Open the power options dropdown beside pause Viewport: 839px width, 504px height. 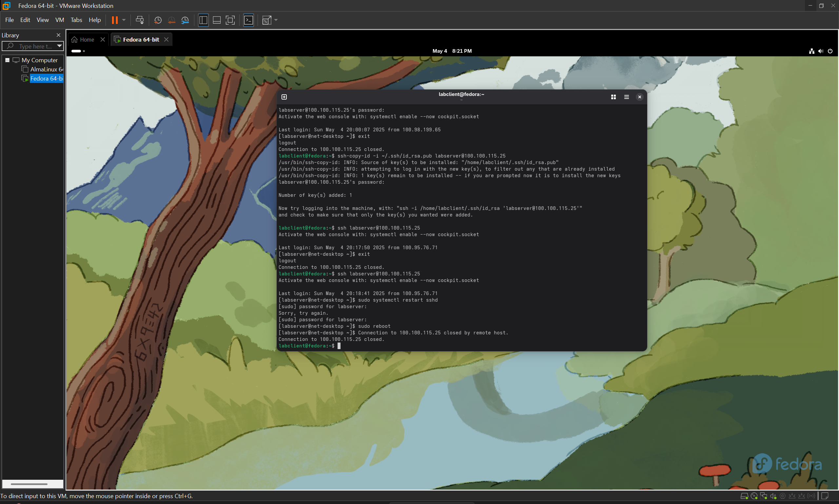coord(124,20)
